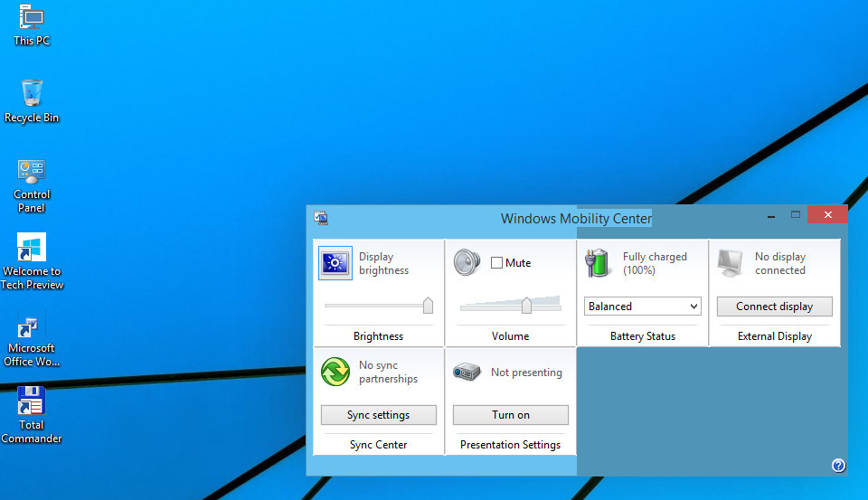Click the external display monitor icon
The width and height of the screenshot is (868, 500).
731,263
